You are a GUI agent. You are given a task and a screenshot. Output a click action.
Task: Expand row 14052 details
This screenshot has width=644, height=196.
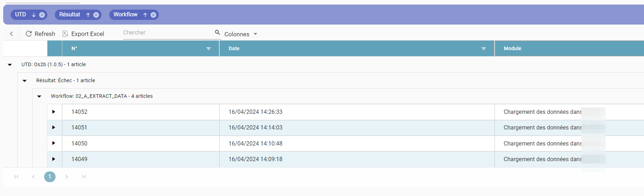(54, 112)
